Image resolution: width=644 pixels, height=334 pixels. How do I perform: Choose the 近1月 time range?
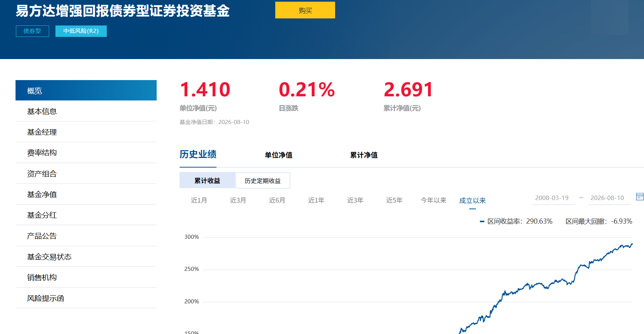point(199,200)
